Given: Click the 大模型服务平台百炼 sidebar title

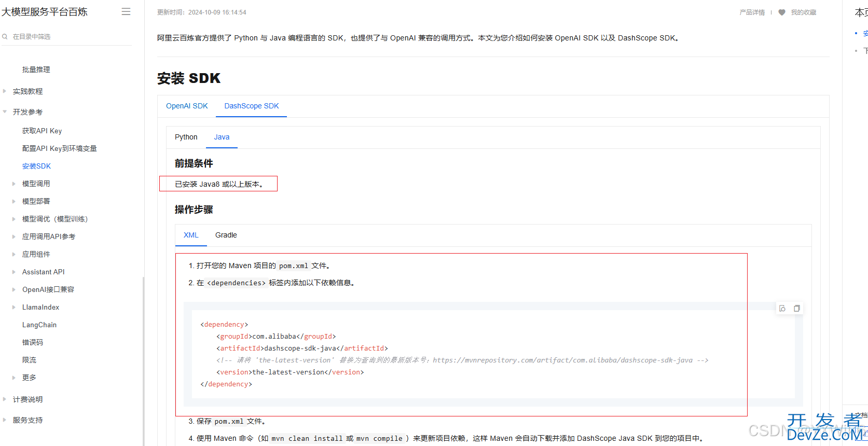Looking at the screenshot, I should [x=45, y=12].
